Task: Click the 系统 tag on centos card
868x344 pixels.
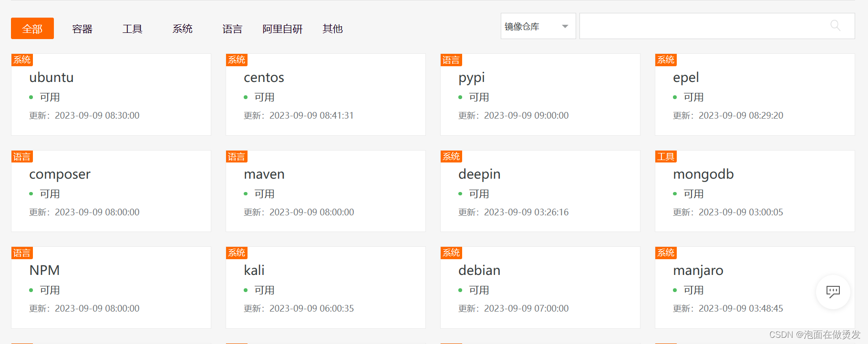Action: click(x=237, y=60)
